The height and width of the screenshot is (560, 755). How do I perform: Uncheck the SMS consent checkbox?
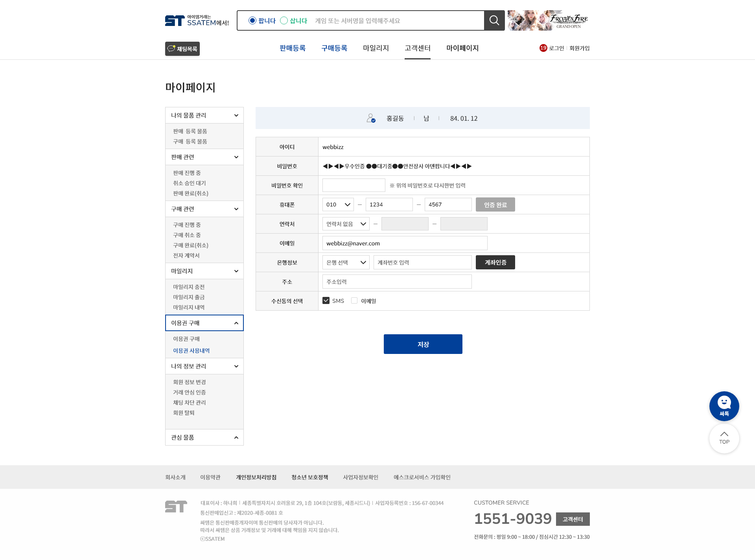click(326, 300)
